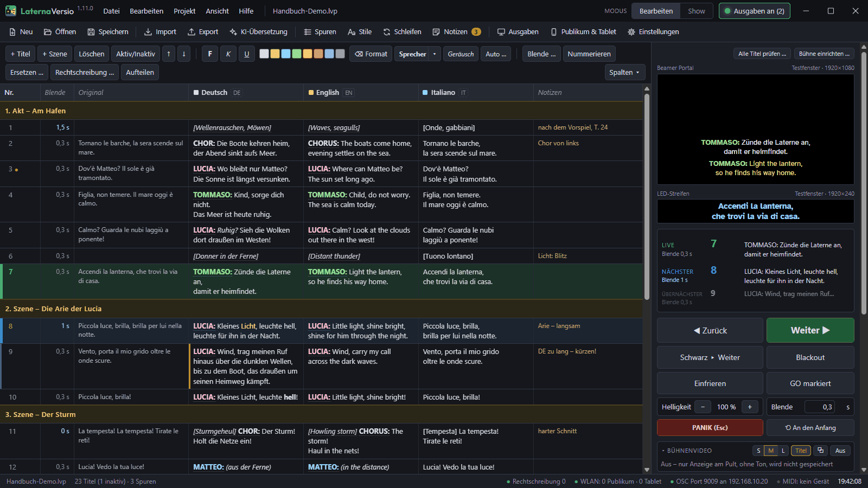Click the Einfrieren button
The width and height of the screenshot is (868, 488).
[x=710, y=383]
